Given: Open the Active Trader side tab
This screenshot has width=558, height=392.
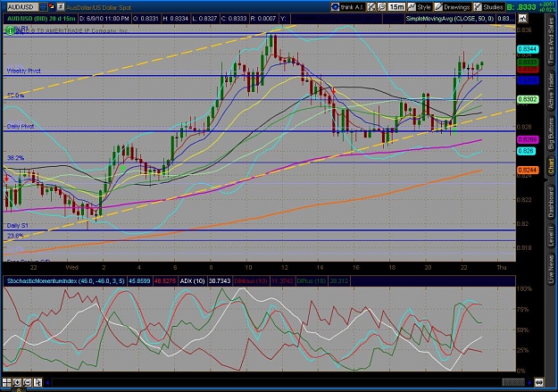Looking at the screenshot, I should tap(551, 91).
